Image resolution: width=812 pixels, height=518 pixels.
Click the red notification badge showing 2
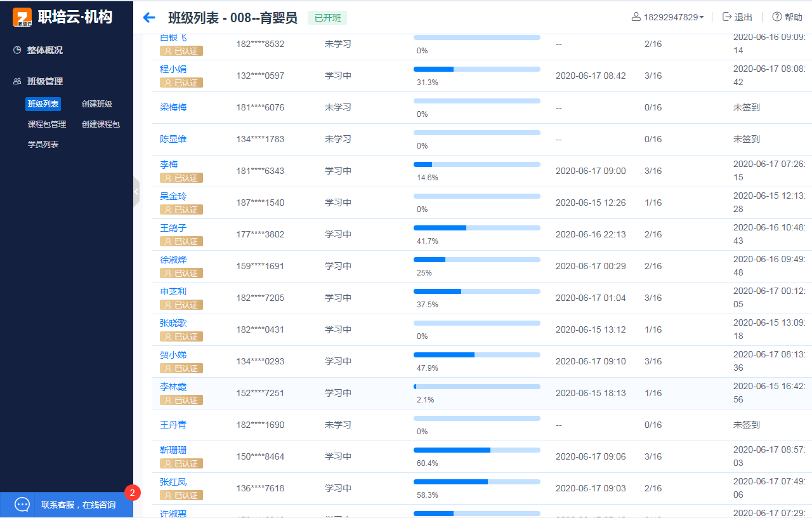133,493
